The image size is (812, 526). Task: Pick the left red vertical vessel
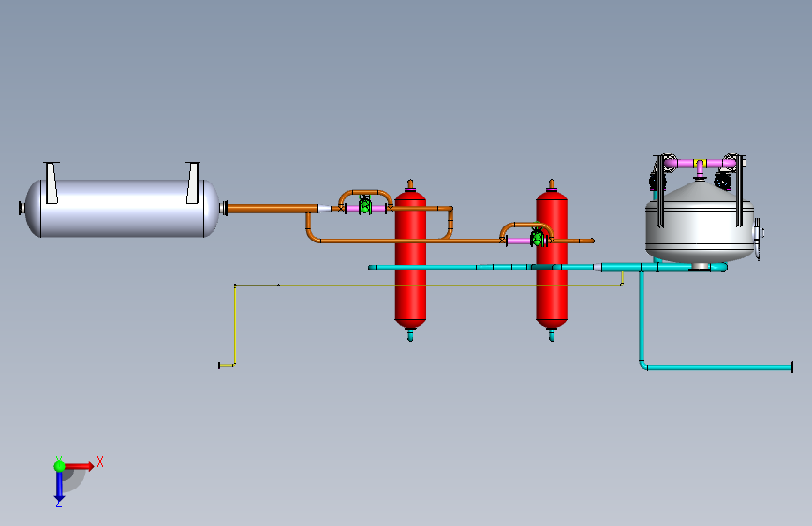[x=410, y=259]
